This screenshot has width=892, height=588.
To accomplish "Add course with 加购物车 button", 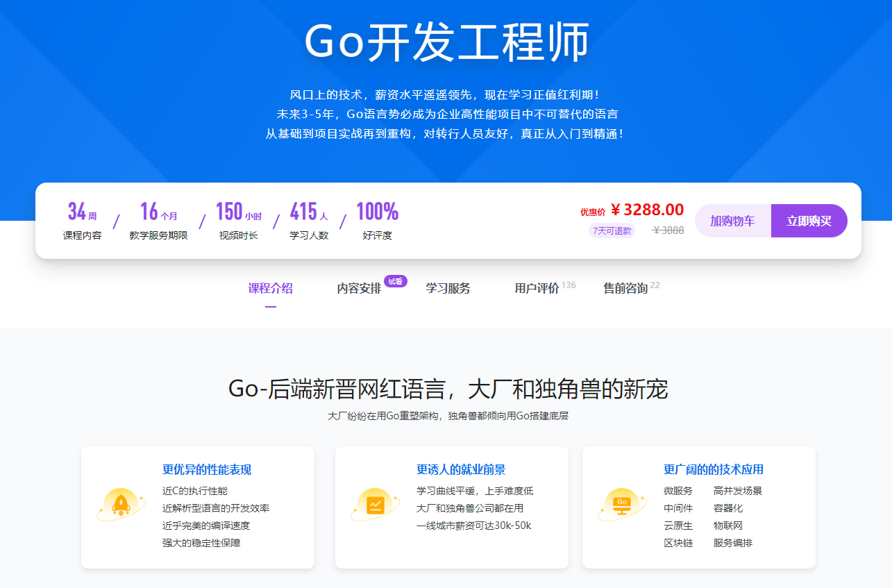I will (732, 221).
